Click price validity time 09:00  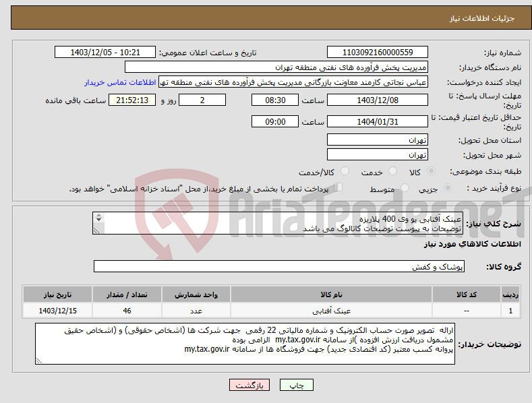point(275,121)
